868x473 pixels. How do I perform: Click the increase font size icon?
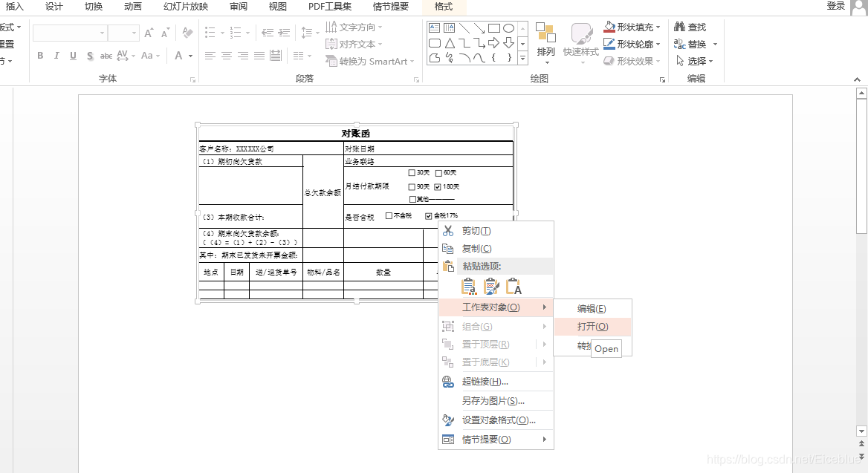point(149,33)
